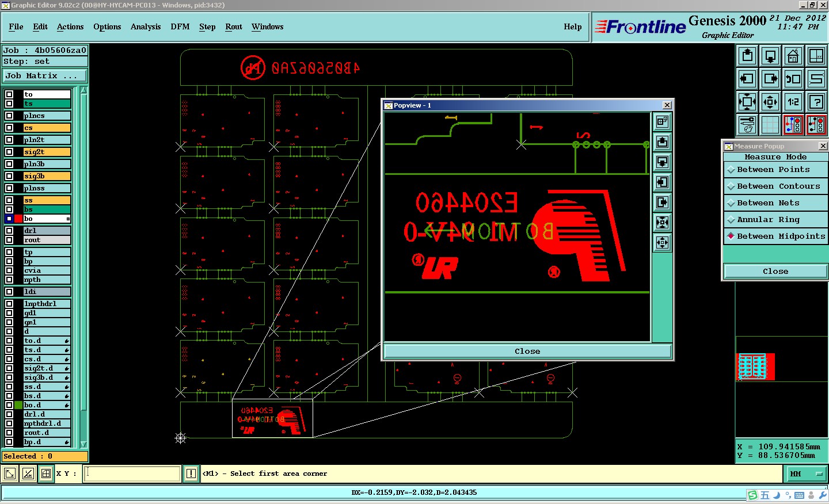Click the pan up view icon
The image size is (829, 504).
(x=747, y=56)
